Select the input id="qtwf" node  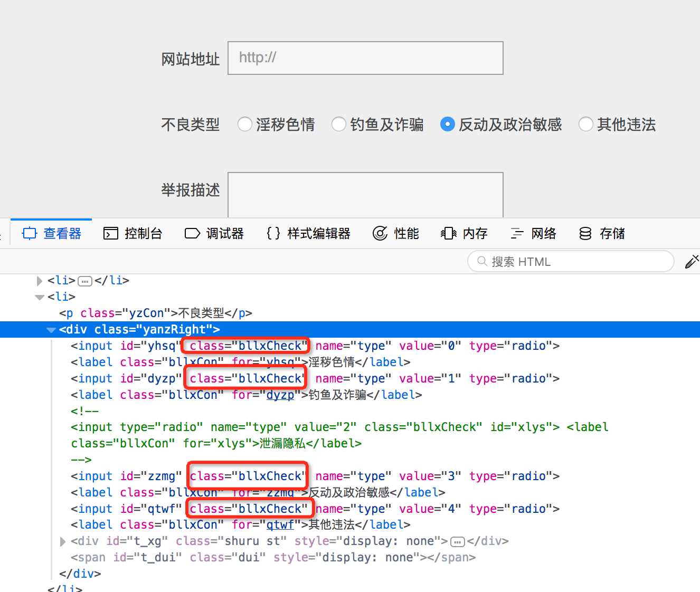pos(315,509)
